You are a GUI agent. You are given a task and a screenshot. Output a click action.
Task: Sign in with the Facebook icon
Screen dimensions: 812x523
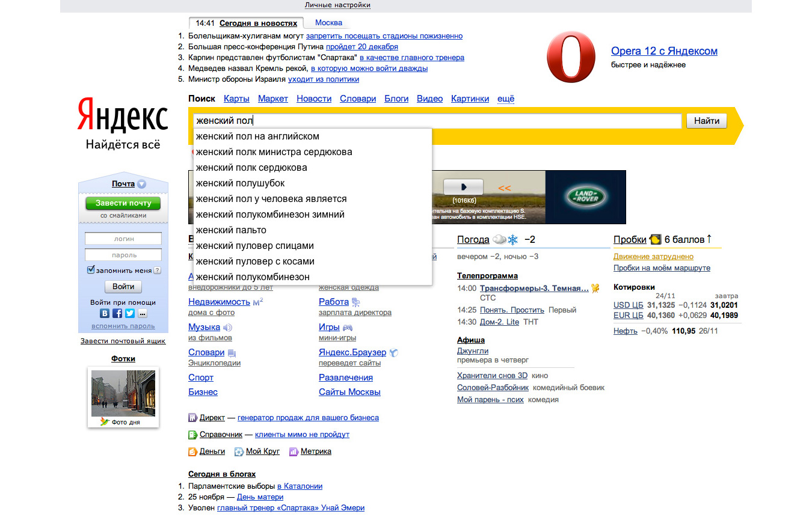(117, 313)
